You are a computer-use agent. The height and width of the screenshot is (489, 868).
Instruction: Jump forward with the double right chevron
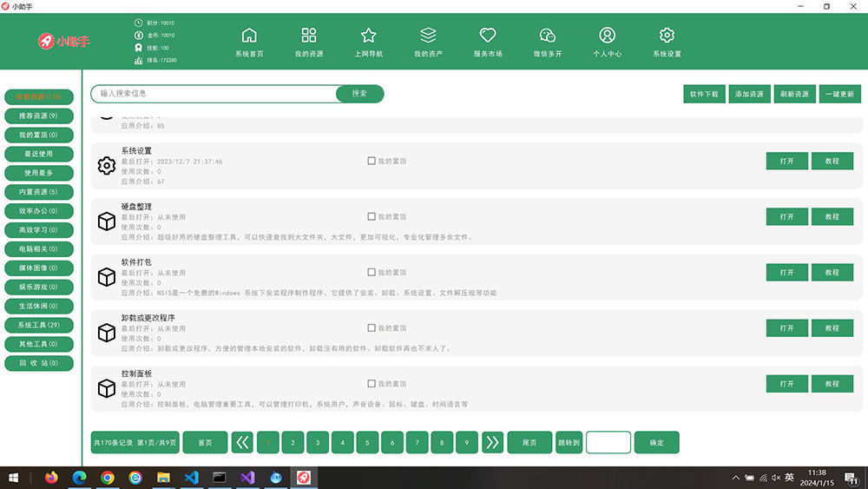[493, 443]
